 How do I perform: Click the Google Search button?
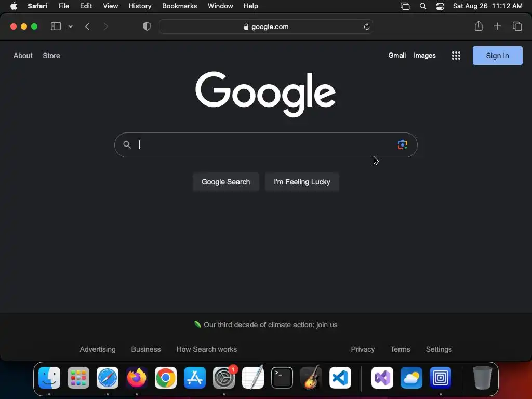[225, 182]
